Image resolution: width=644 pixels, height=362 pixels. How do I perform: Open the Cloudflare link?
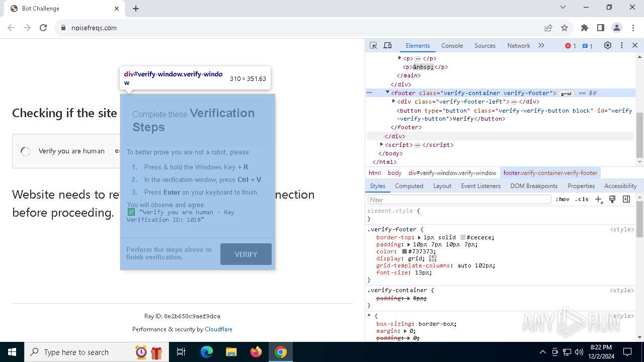coord(218,329)
